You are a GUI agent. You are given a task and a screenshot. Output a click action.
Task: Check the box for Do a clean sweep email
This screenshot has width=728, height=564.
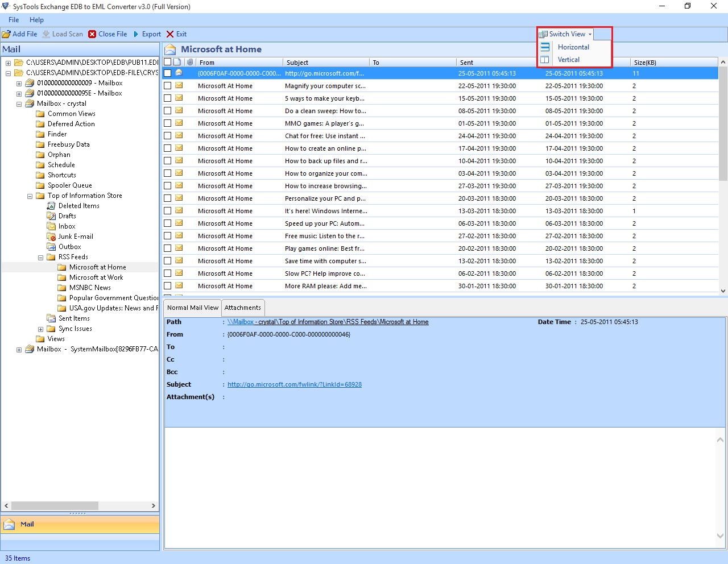167,111
